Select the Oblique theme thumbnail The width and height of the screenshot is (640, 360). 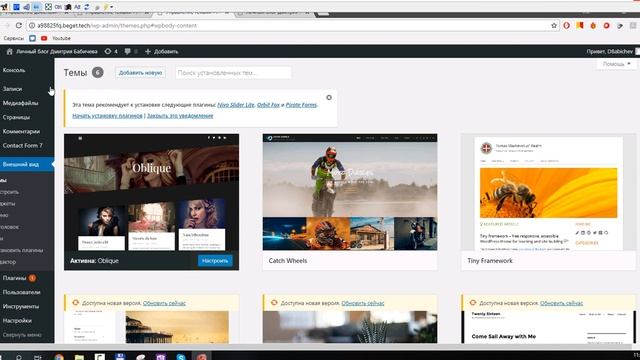pos(151,192)
